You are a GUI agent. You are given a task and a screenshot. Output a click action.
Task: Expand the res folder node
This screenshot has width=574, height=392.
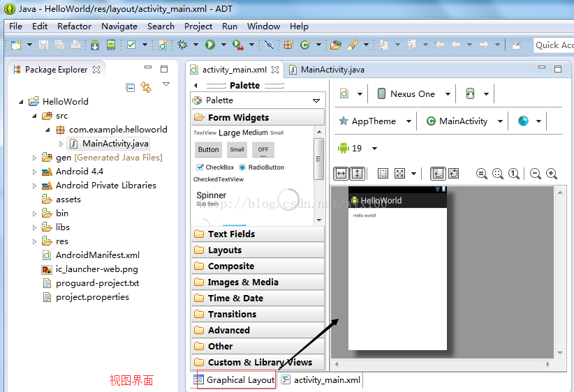coord(34,242)
